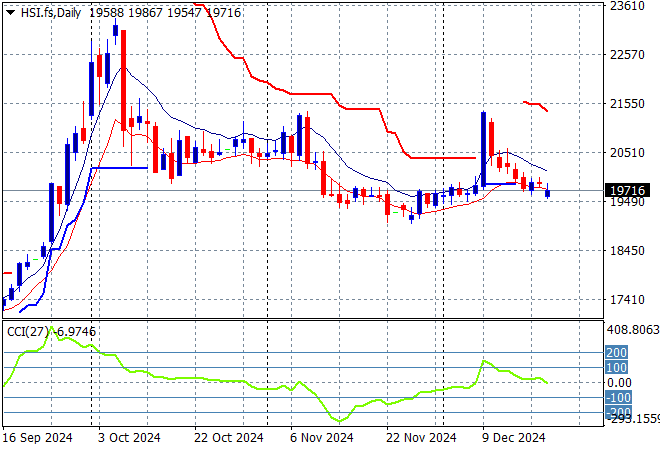This screenshot has width=660, height=450.
Task: Click the 16 Sep 2024 date label
Action: [x=37, y=438]
